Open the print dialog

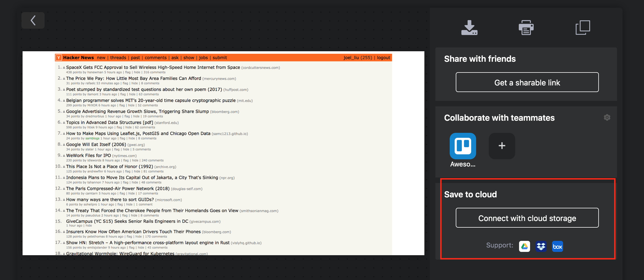(x=526, y=27)
